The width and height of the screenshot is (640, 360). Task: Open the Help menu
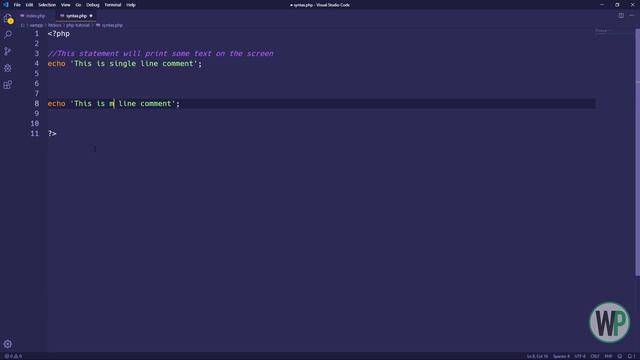[x=131, y=5]
